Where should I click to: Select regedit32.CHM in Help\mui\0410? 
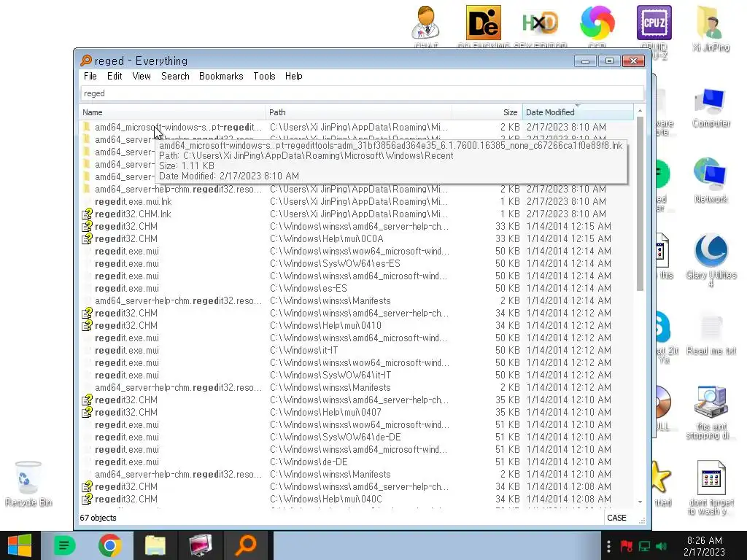[356, 325]
